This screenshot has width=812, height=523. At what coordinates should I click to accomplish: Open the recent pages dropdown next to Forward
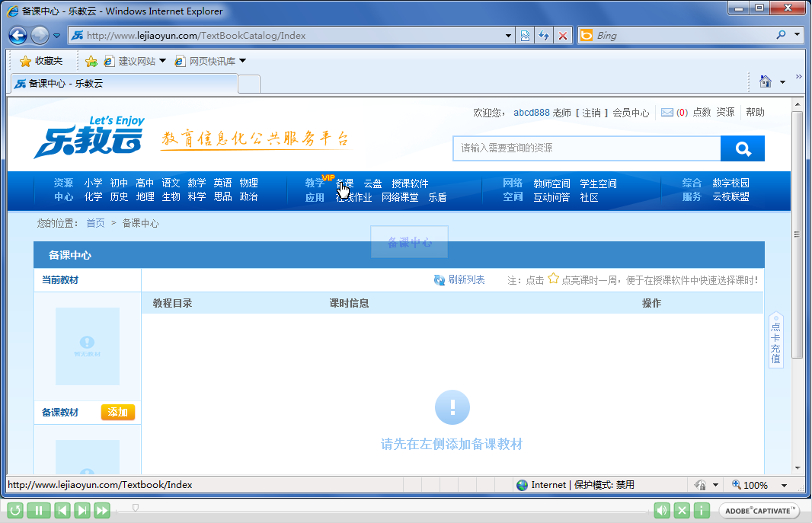pyautogui.click(x=56, y=36)
